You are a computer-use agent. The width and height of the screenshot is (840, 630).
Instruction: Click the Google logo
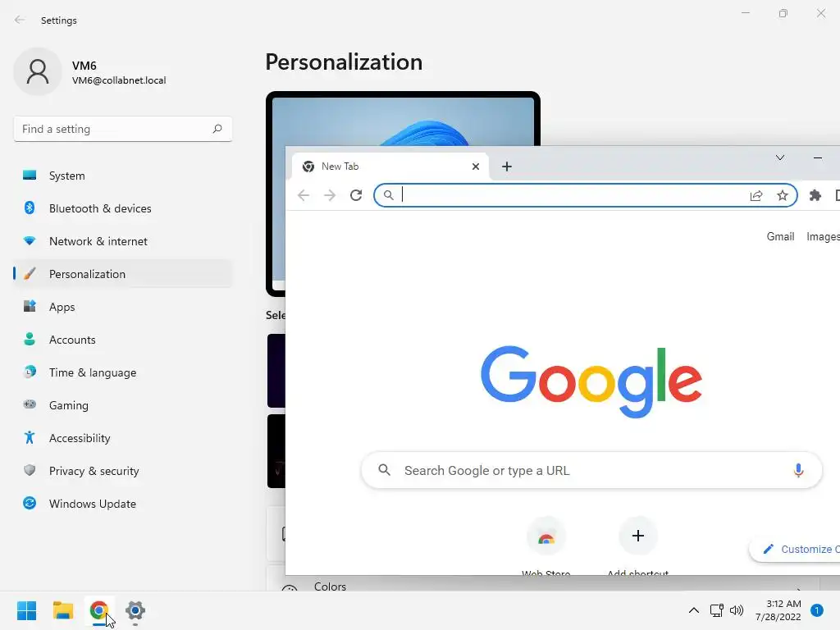(591, 381)
